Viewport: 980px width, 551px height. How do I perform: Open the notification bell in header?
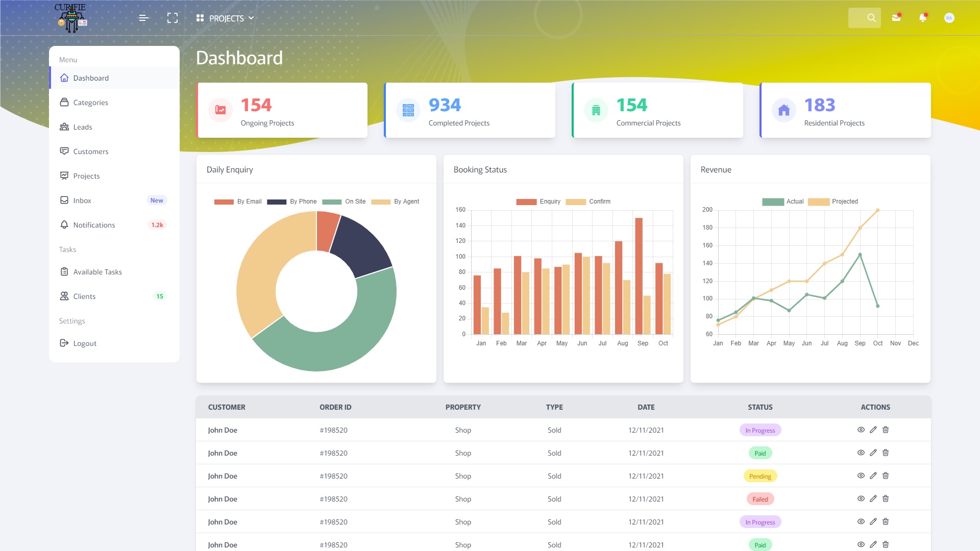pyautogui.click(x=923, y=18)
